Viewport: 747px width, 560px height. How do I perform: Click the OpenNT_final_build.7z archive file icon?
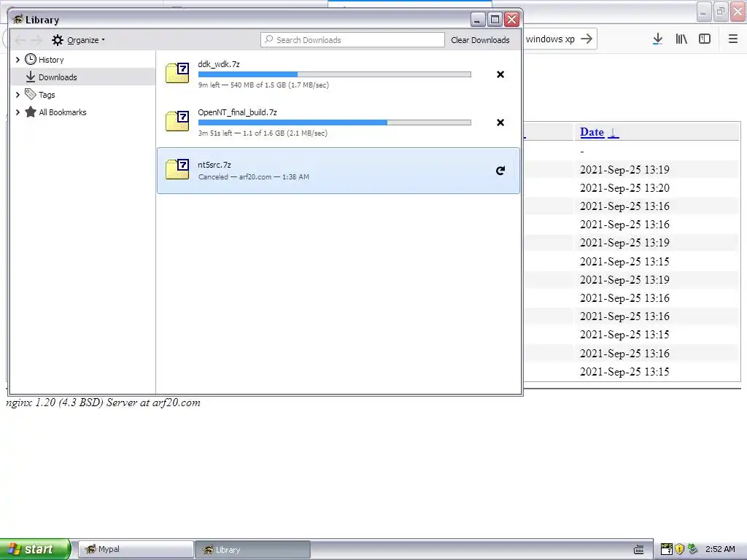[177, 121]
